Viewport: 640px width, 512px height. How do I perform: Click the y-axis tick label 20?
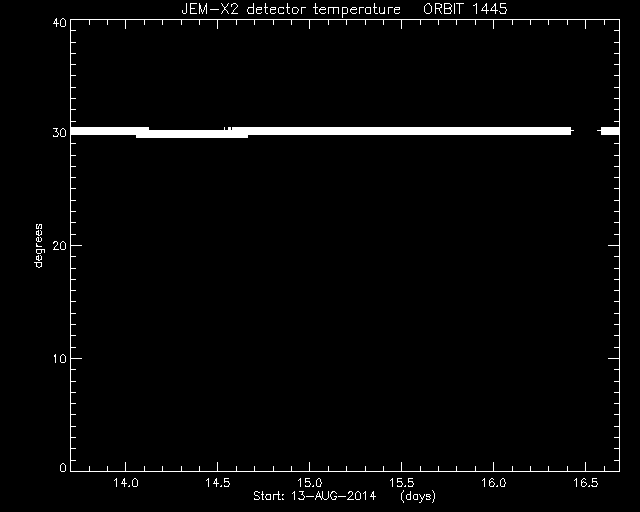tap(60, 245)
